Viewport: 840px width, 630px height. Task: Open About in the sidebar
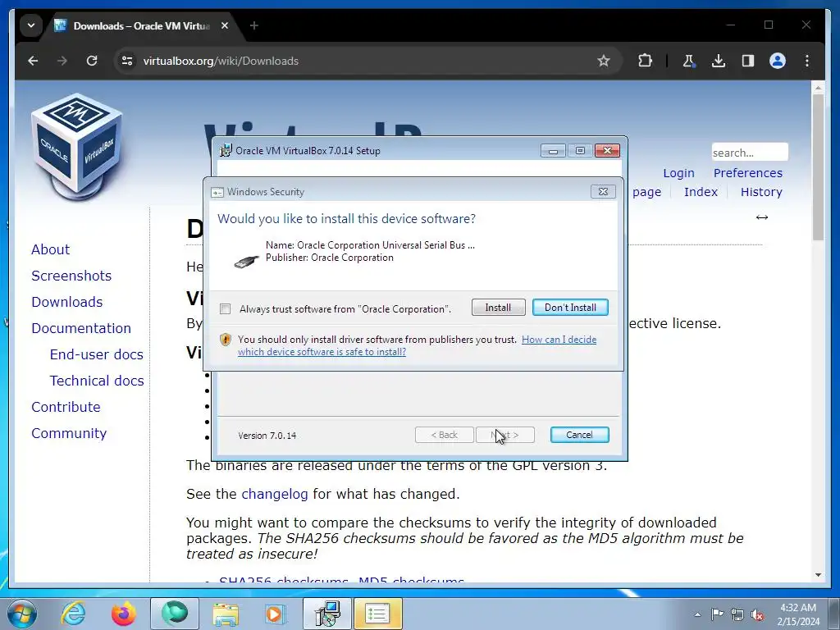click(x=50, y=249)
